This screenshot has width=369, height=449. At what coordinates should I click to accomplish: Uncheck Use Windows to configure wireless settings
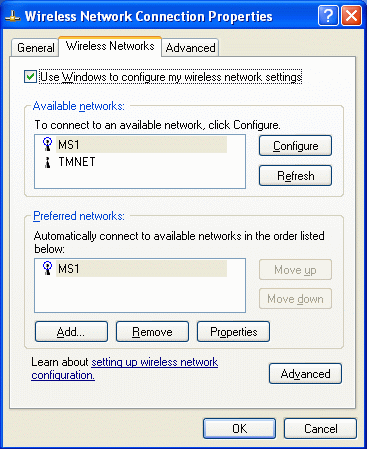[x=30, y=77]
